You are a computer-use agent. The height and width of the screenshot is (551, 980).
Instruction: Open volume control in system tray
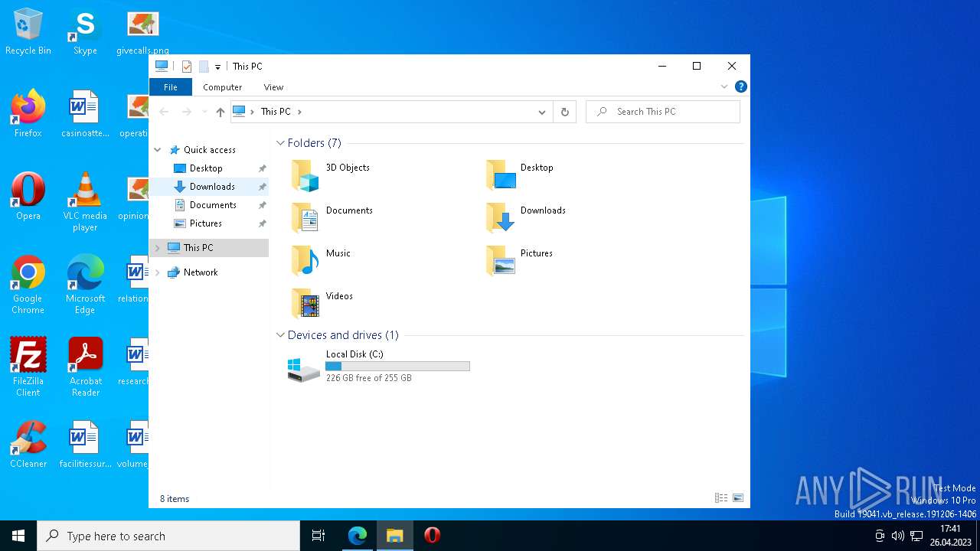pyautogui.click(x=898, y=536)
